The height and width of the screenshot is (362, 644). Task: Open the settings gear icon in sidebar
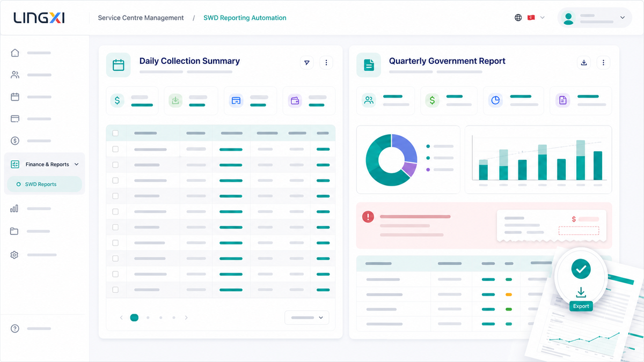pos(14,255)
